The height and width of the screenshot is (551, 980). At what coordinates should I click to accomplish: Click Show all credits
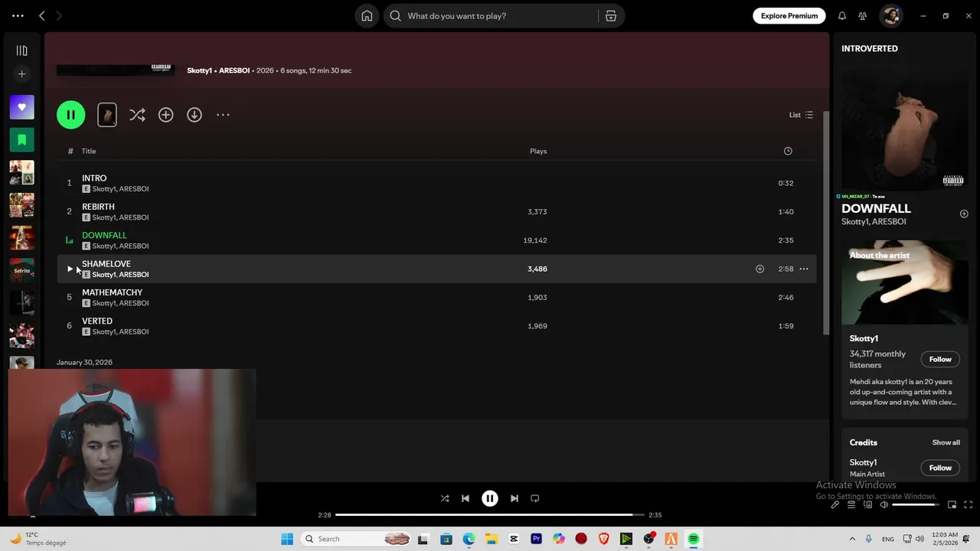tap(946, 442)
